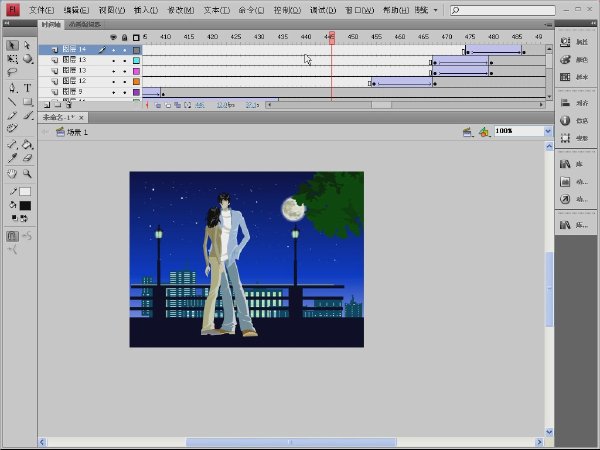Open the timeline panel options menu
Image resolution: width=600 pixels, height=450 pixels.
[x=549, y=24]
